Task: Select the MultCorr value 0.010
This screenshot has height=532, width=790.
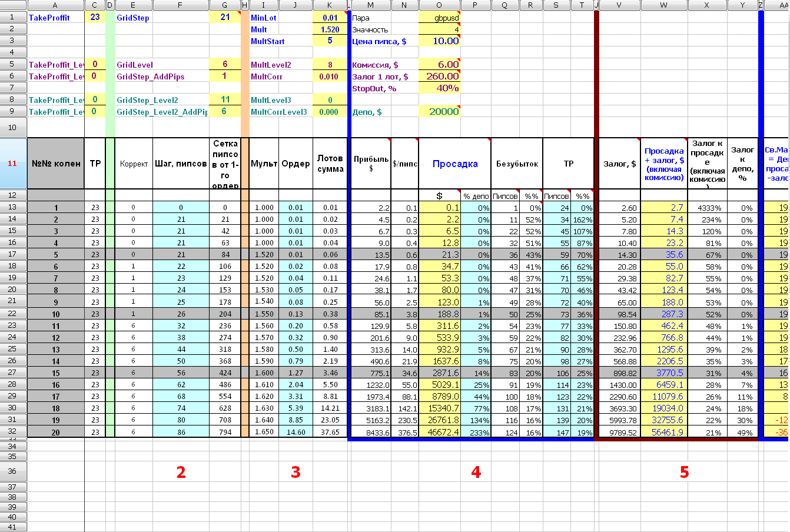Action: (330, 77)
